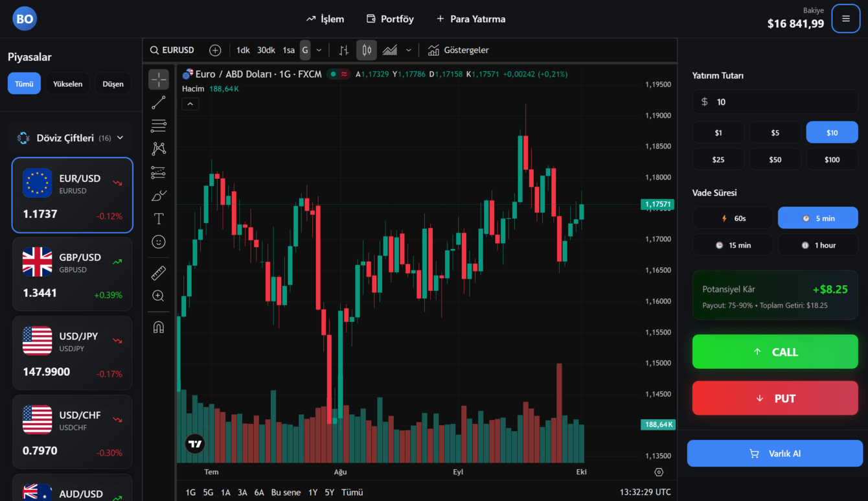Open chart settings gear icon
868x501 pixels.
point(659,472)
